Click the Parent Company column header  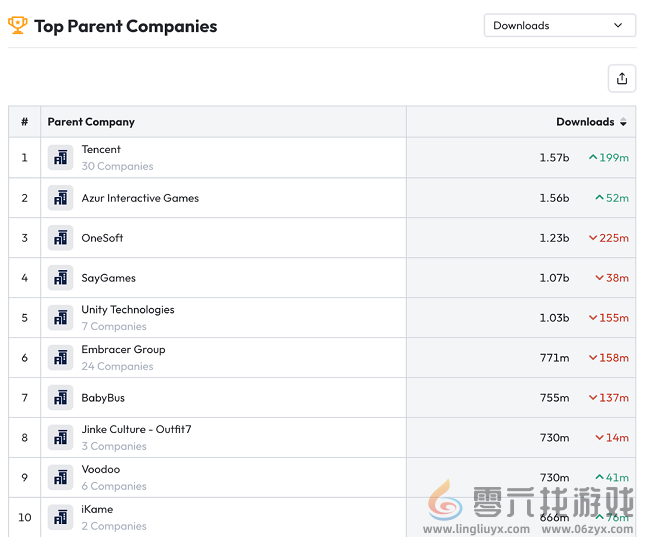pos(91,122)
